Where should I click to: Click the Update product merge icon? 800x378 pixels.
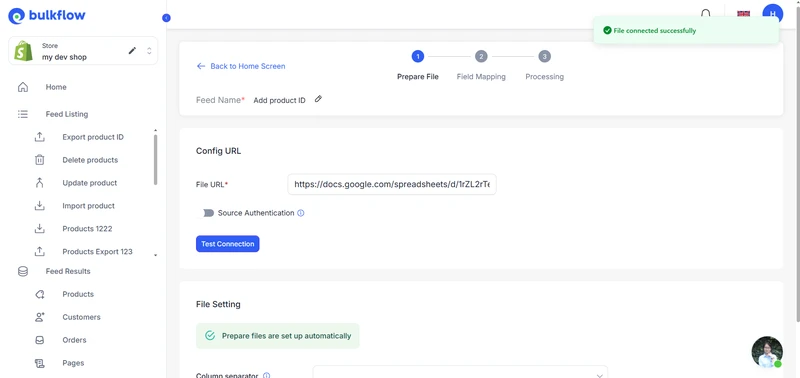[x=40, y=183]
